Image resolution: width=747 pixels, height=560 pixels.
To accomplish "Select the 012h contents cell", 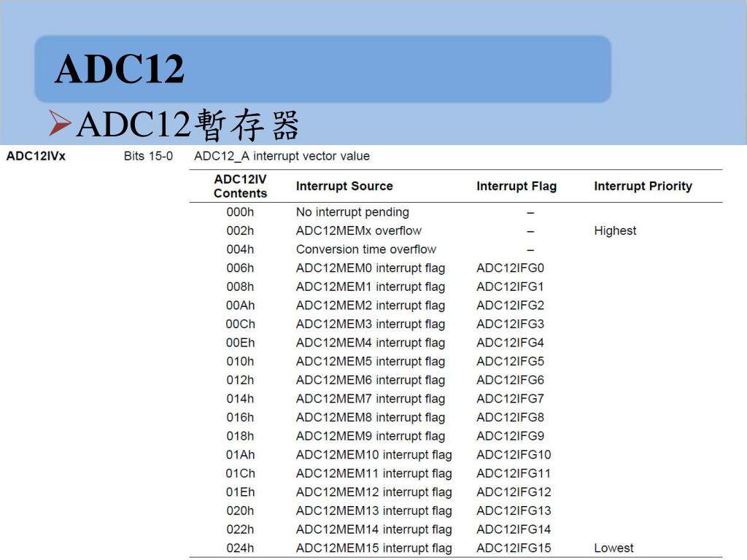I will [x=240, y=380].
